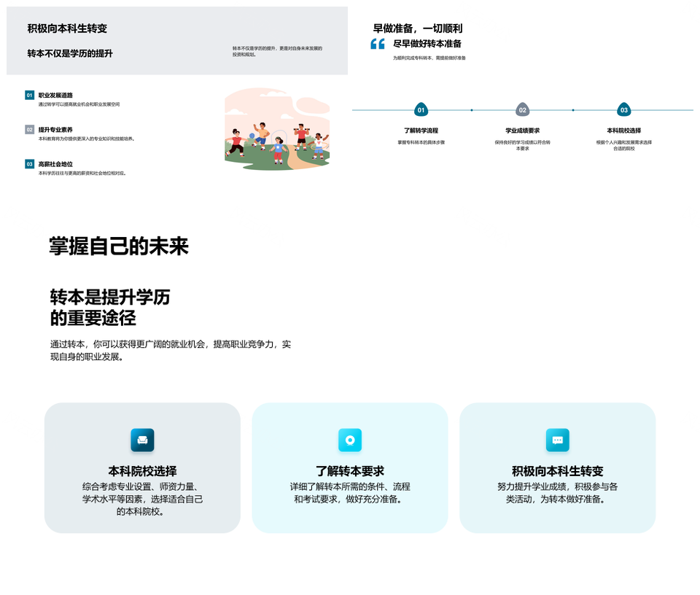Click the 了解转本要求 card
Screen dimensions: 700x595
coord(350,468)
